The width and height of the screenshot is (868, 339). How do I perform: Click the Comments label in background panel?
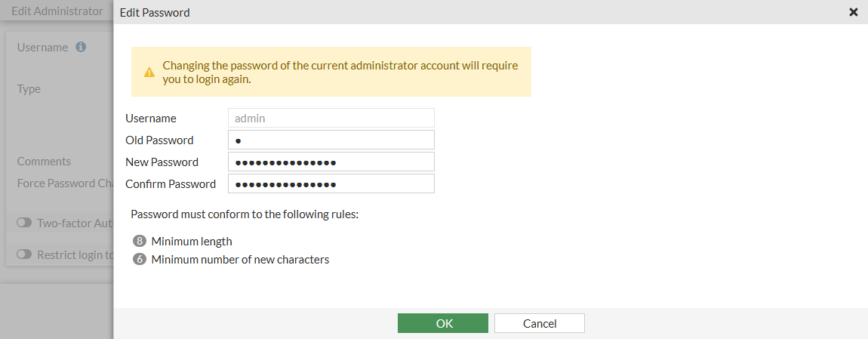44,161
